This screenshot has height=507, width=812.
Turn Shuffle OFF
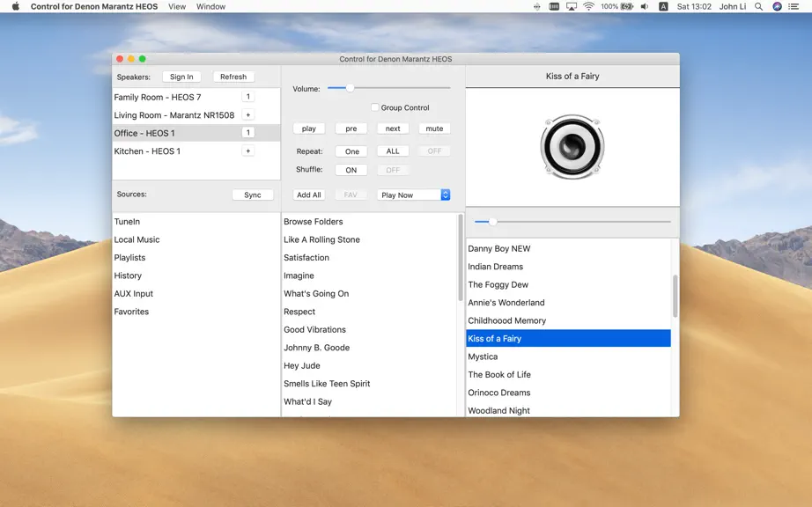coord(393,170)
